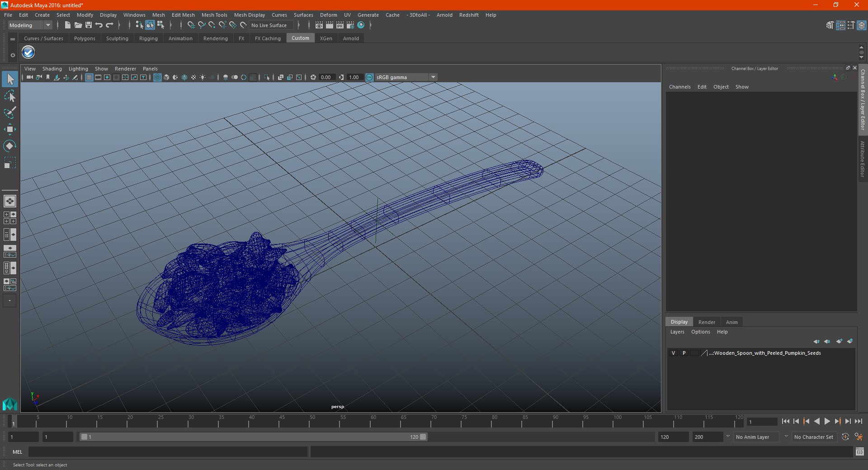Click the viewport gamma value field 1.00
The image size is (868, 470).
(355, 77)
